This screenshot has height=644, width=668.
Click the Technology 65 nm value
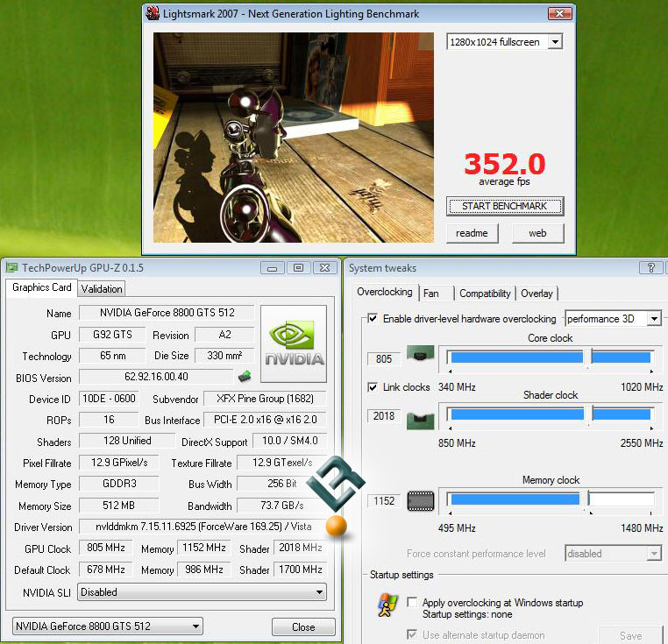112,356
